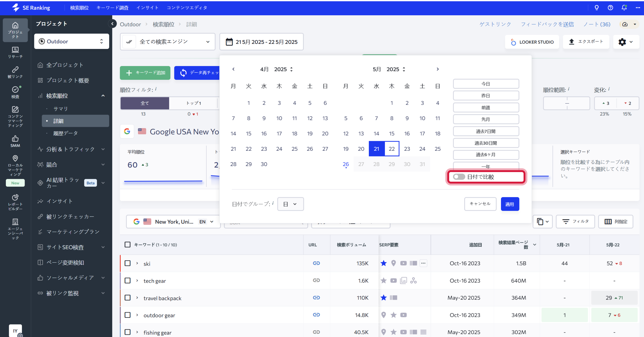
Task: Collapse the project sidebar with arrow button
Action: [112, 24]
